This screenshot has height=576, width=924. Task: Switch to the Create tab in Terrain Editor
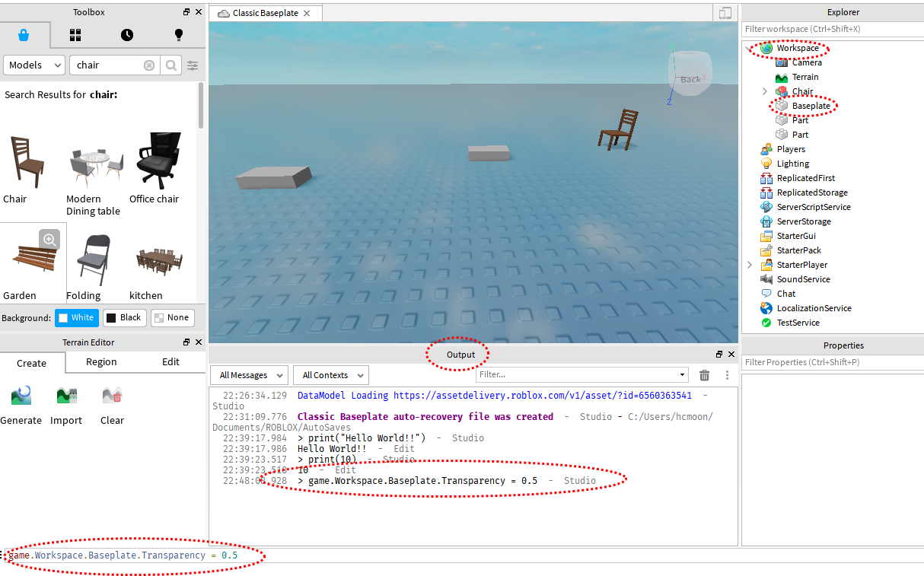[32, 363]
